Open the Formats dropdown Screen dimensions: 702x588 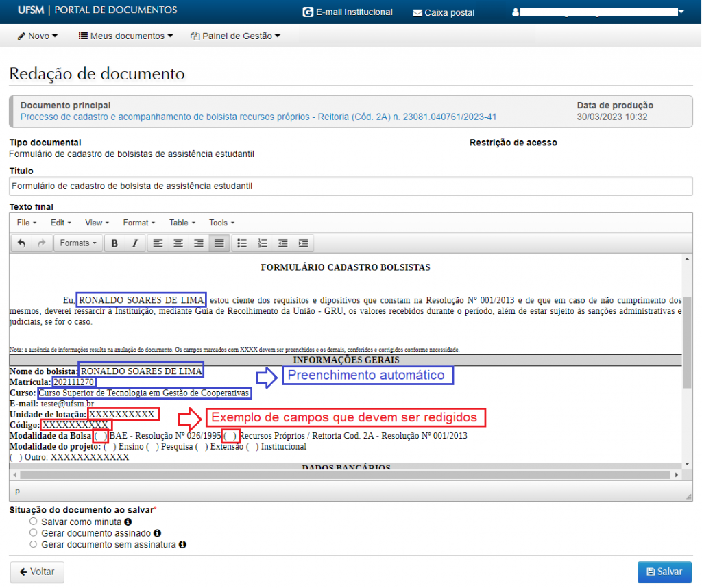click(x=77, y=243)
